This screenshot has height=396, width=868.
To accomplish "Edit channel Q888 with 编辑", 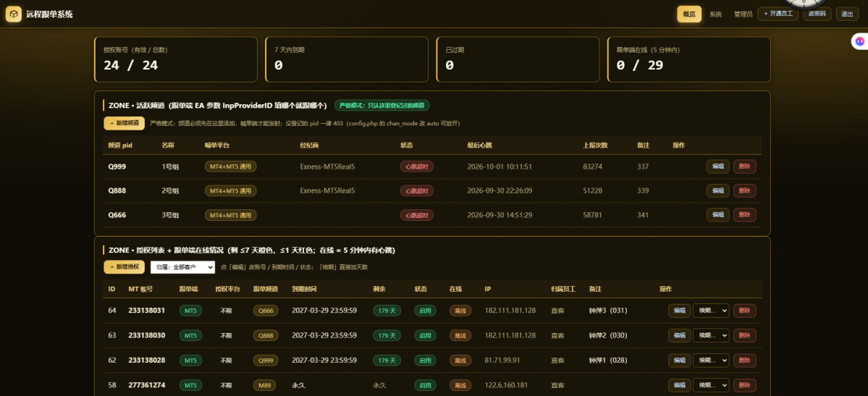I will [718, 190].
